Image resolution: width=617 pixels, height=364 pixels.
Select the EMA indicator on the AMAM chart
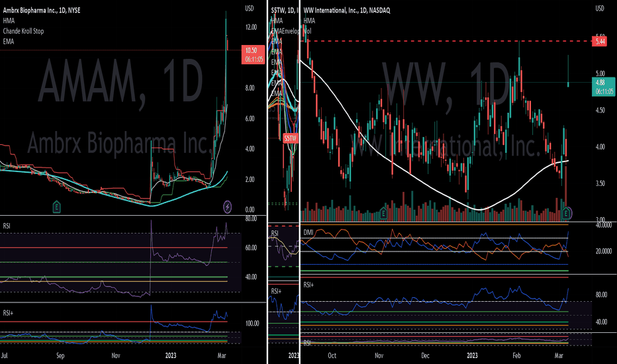tap(8, 41)
